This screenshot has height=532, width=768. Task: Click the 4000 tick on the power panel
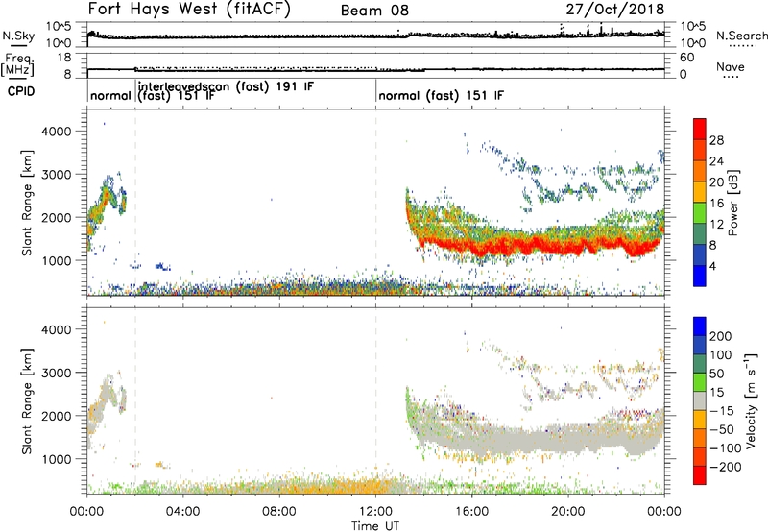(57, 132)
